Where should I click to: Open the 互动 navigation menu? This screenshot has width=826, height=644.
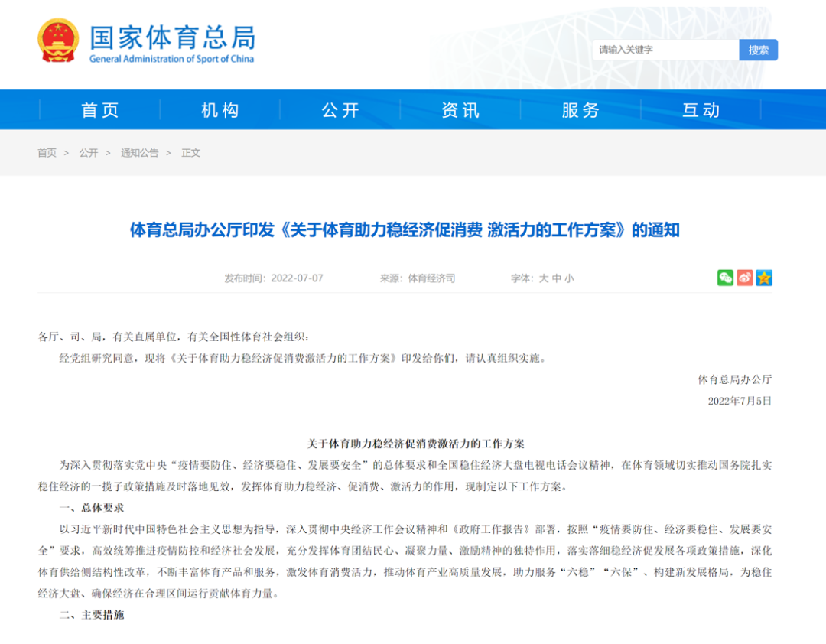click(701, 109)
